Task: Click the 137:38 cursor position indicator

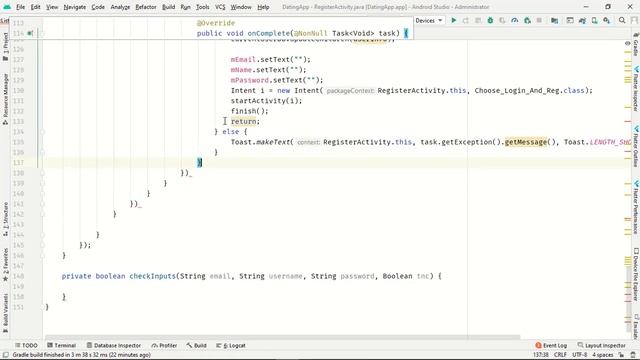Action: 541,355
